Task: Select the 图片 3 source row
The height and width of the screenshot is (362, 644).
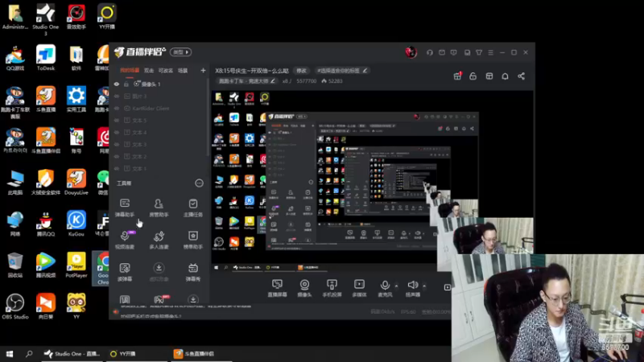Action: 159,96
